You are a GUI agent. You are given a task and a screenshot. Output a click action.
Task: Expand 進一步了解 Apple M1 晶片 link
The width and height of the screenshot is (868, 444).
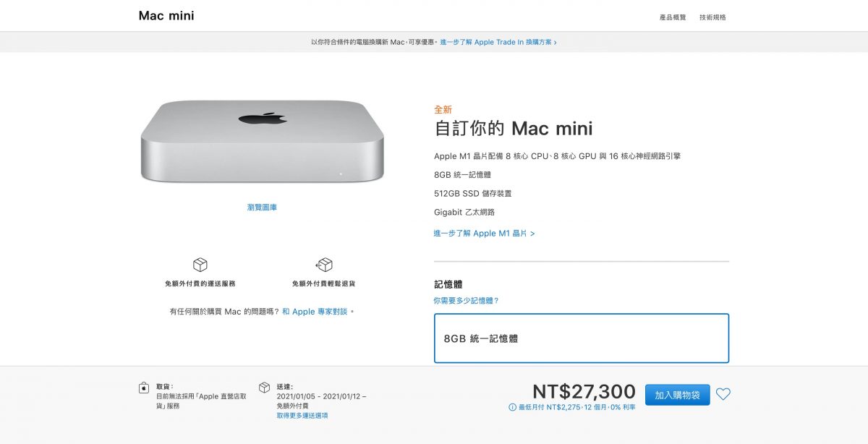click(484, 234)
